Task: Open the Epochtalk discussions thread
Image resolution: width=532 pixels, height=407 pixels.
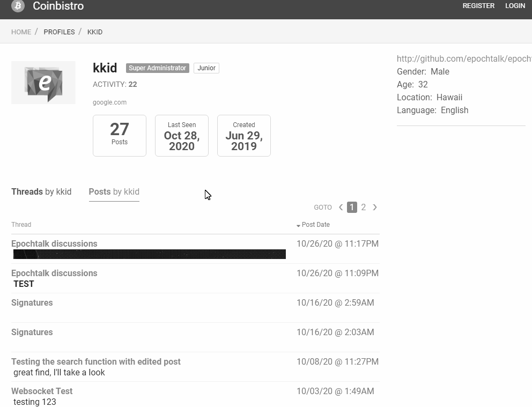Action: click(54, 243)
